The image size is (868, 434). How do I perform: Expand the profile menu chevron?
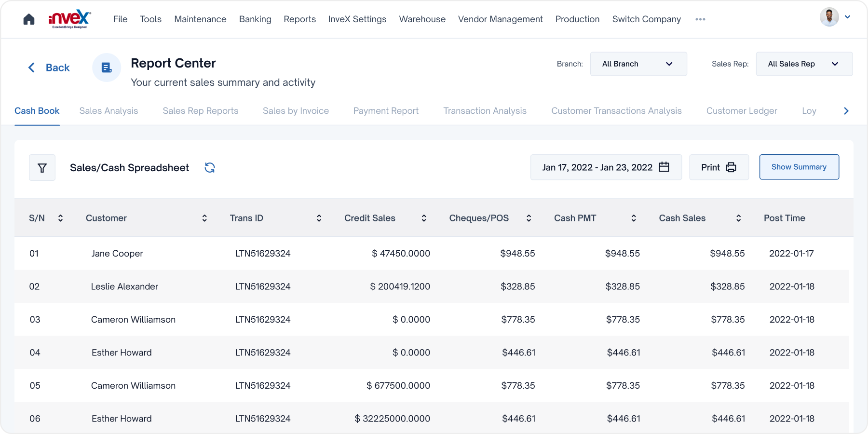tap(847, 17)
